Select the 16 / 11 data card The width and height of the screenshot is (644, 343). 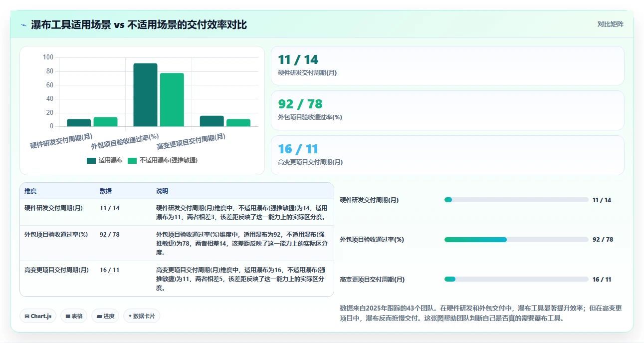click(447, 155)
